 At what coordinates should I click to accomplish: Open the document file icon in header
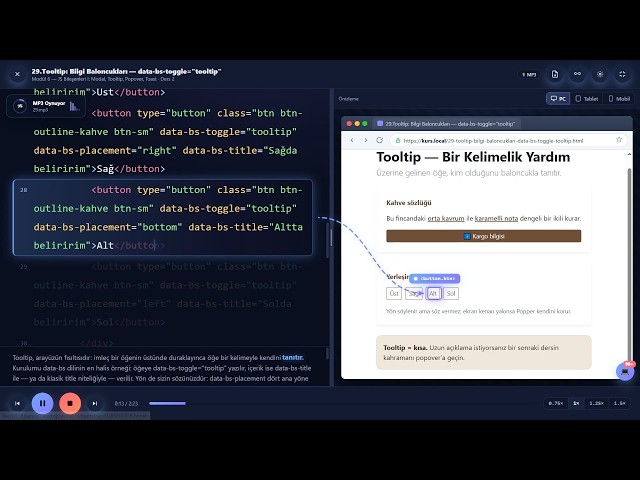[x=555, y=74]
